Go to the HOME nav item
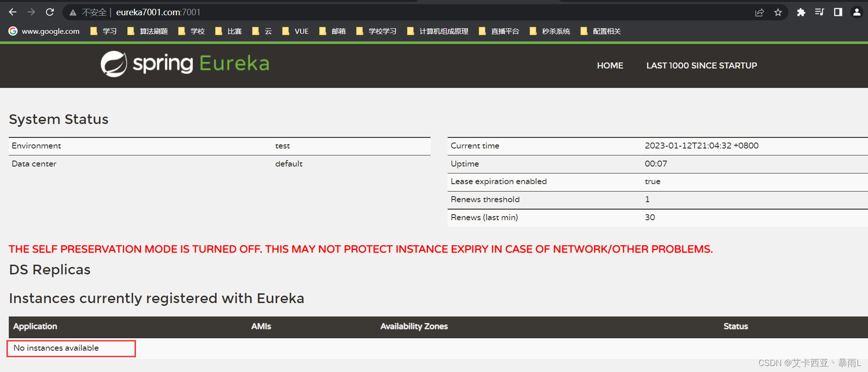 (610, 66)
